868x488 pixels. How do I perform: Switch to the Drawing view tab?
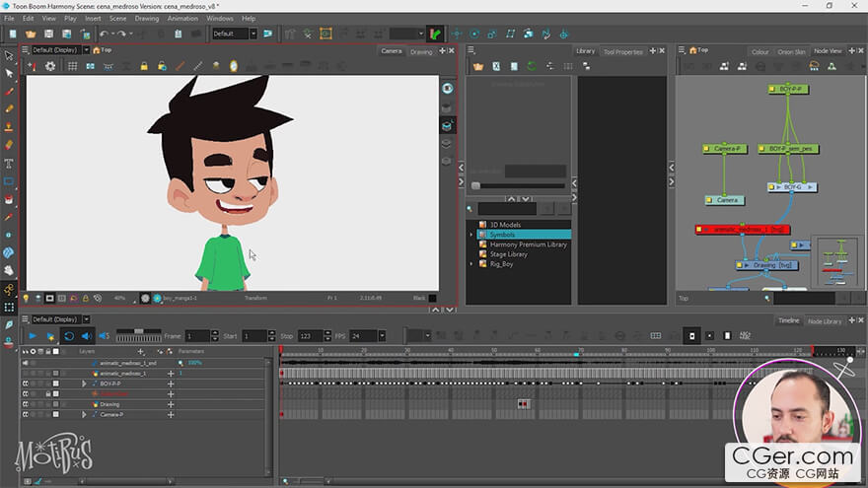coord(421,51)
